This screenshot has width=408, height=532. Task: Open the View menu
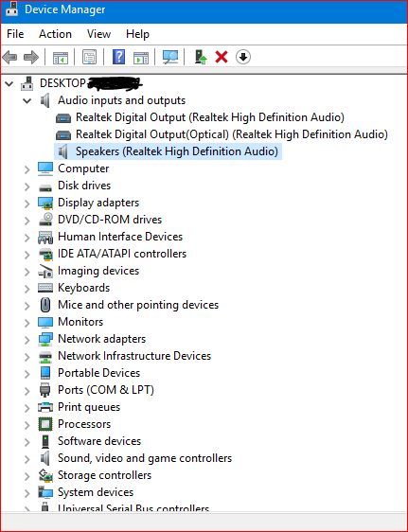98,34
